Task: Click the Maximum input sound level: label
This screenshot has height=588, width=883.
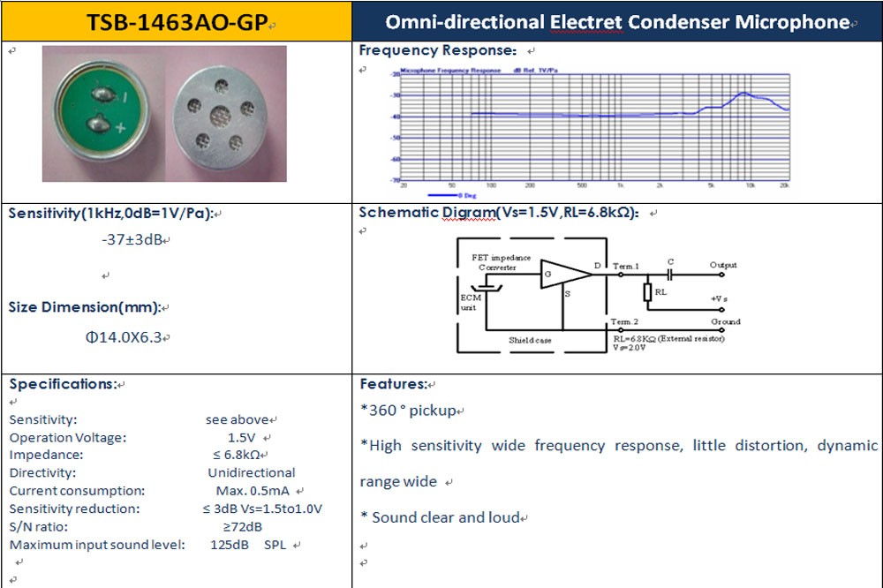Action: (97, 545)
